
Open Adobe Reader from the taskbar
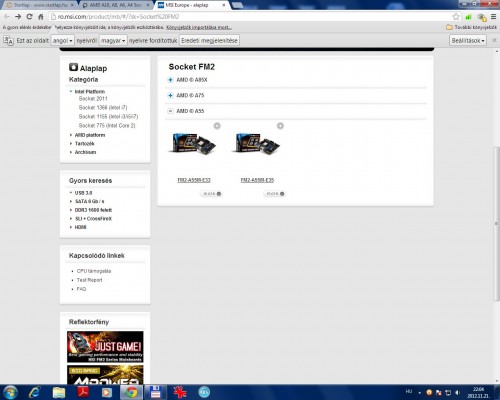(x=83, y=392)
